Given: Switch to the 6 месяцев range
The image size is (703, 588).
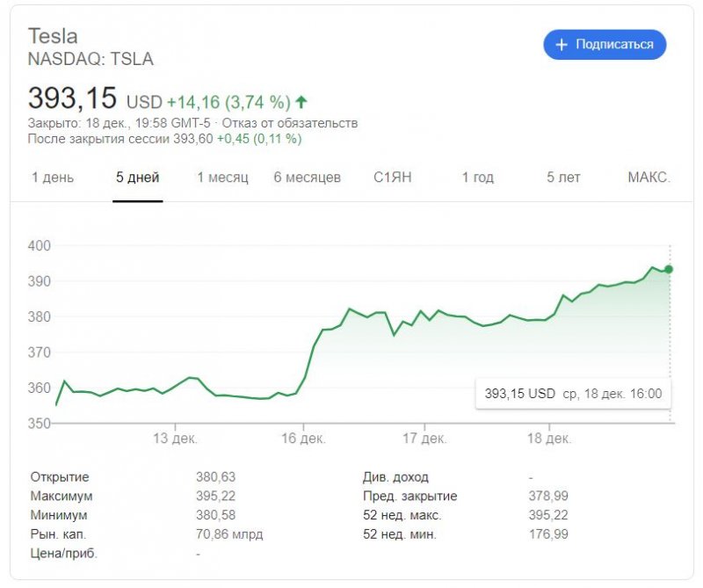Looking at the screenshot, I should click(x=307, y=178).
